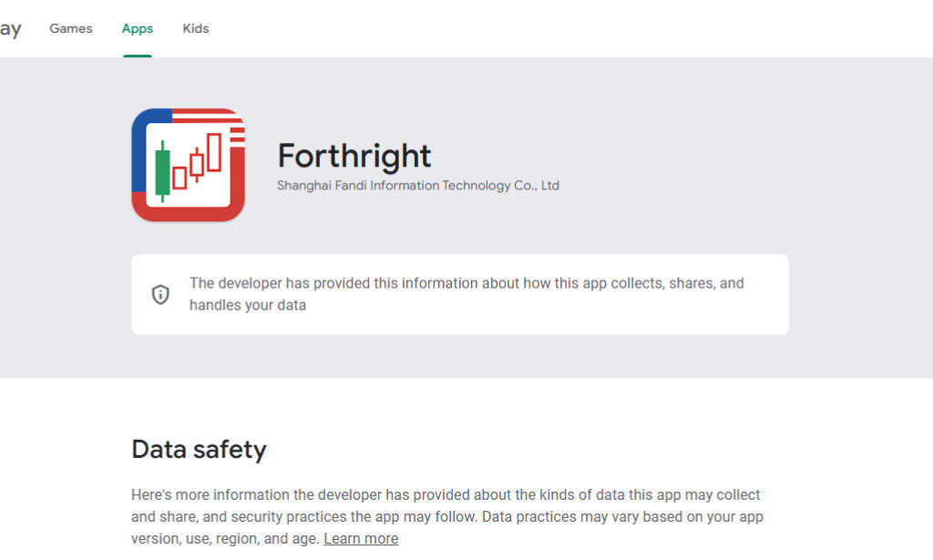The height and width of the screenshot is (560, 933).
Task: Click the data safety description paragraph
Action: pos(446,515)
